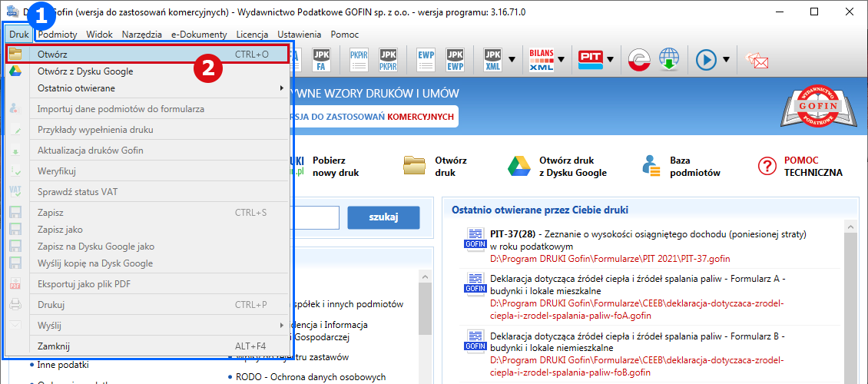Open the Widok menu
The height and width of the screenshot is (384, 868).
(99, 35)
